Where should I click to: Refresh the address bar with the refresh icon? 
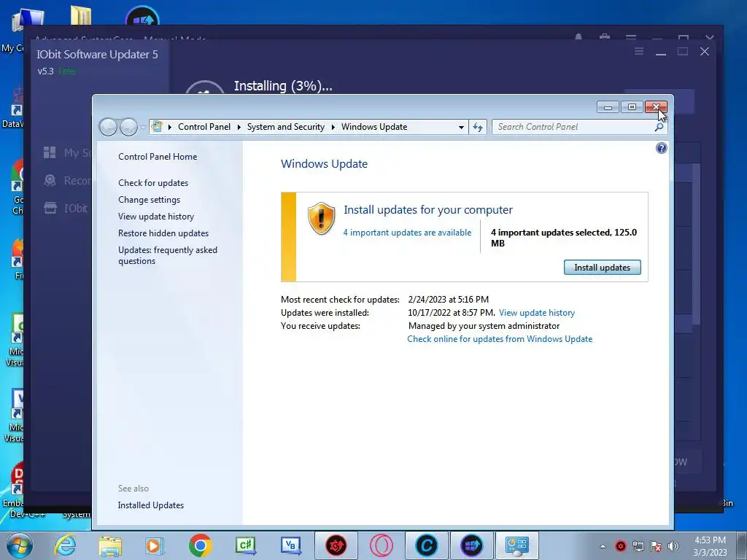(477, 127)
